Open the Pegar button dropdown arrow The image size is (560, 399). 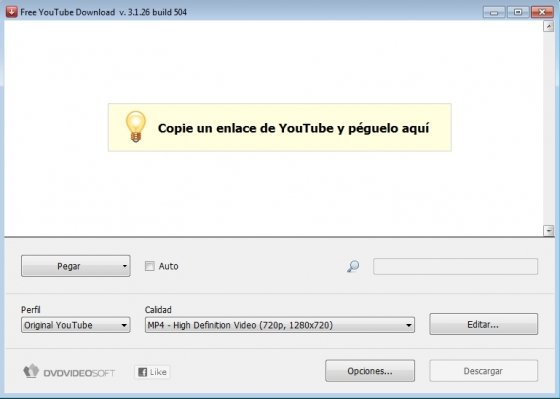124,266
